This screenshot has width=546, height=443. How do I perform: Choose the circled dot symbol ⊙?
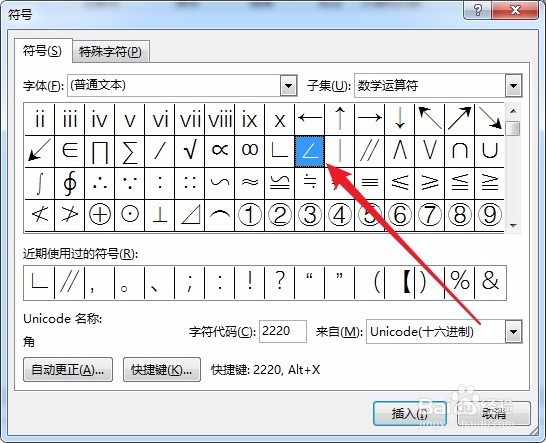pos(130,215)
